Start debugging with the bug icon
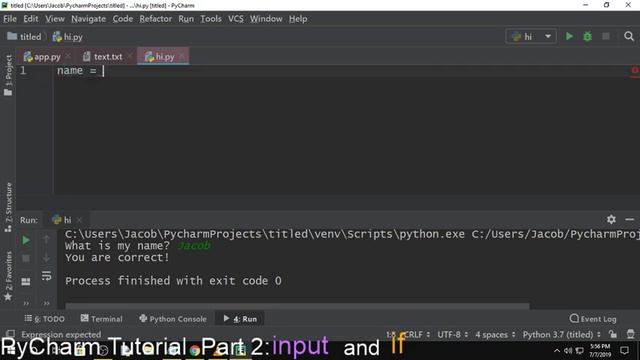Image resolution: width=640 pixels, height=360 pixels. coord(587,36)
